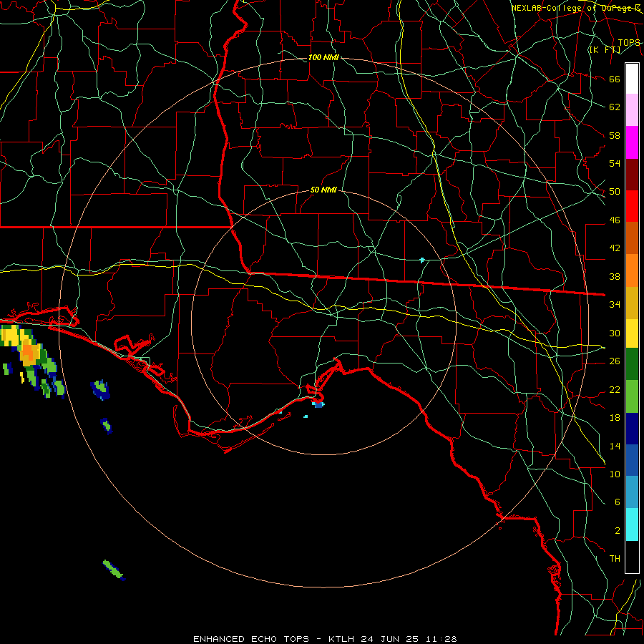
Task: Click the 100 NMI range ring label
Action: pyautogui.click(x=323, y=57)
